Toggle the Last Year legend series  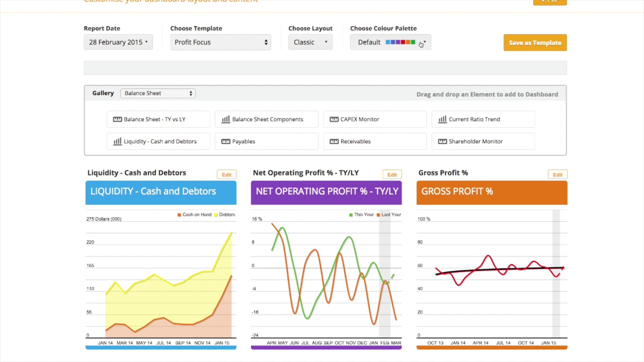tap(389, 215)
